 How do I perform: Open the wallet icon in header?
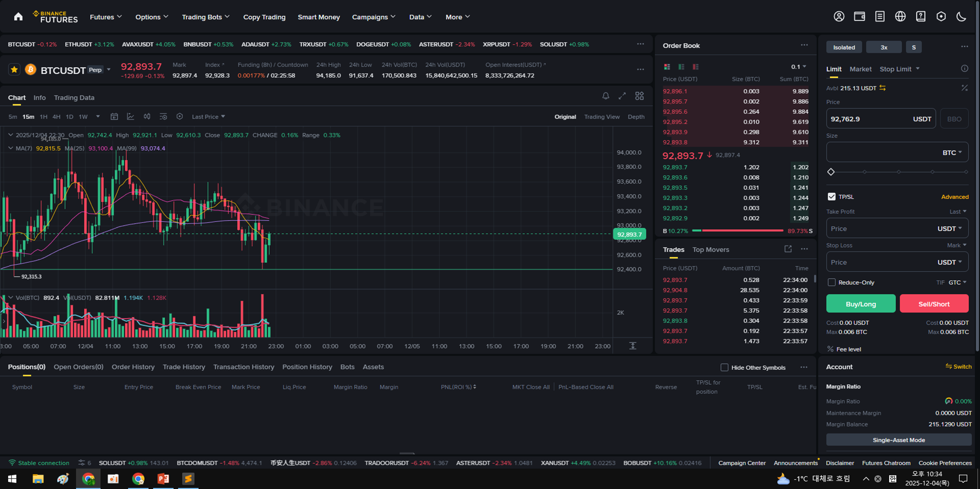[x=859, y=17]
